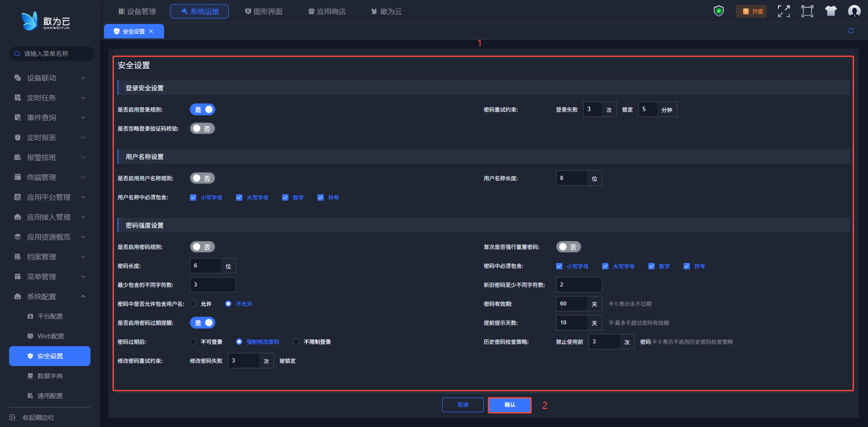Image resolution: width=868 pixels, height=427 pixels.
Task: Uncheck uppercase letters in username requirements
Action: [x=239, y=197]
